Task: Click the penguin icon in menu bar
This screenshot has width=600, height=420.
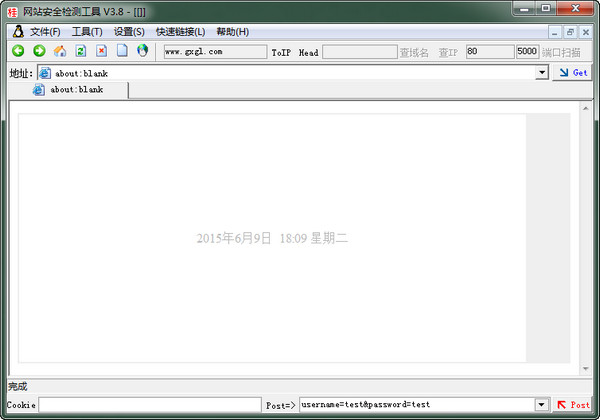Action: pyautogui.click(x=17, y=31)
